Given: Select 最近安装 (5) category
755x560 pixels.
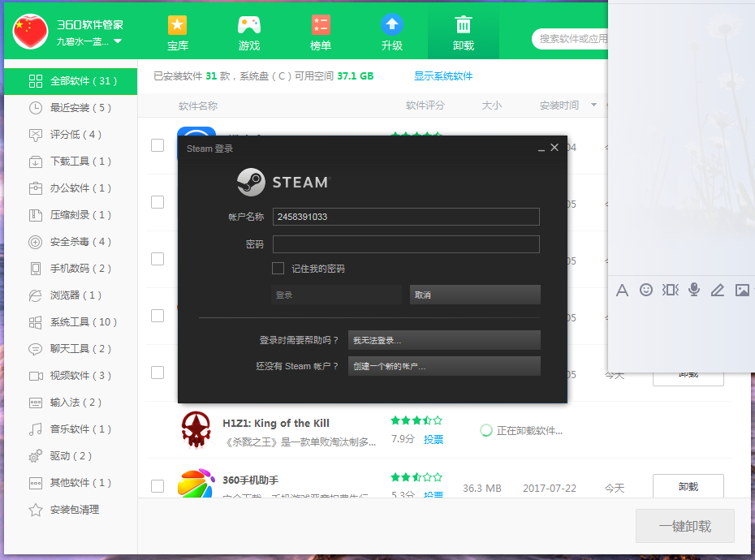Looking at the screenshot, I should 71,108.
